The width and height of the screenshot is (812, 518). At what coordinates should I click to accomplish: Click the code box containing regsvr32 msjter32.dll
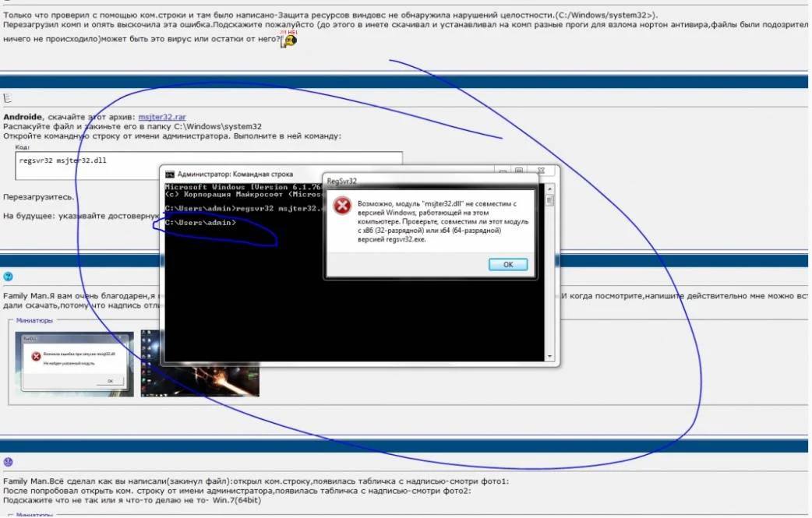209,166
